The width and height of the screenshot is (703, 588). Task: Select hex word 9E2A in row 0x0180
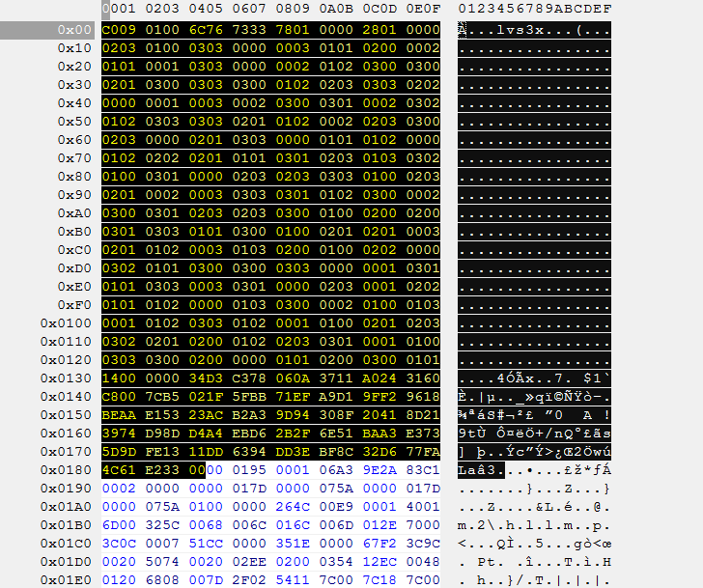[x=380, y=470]
